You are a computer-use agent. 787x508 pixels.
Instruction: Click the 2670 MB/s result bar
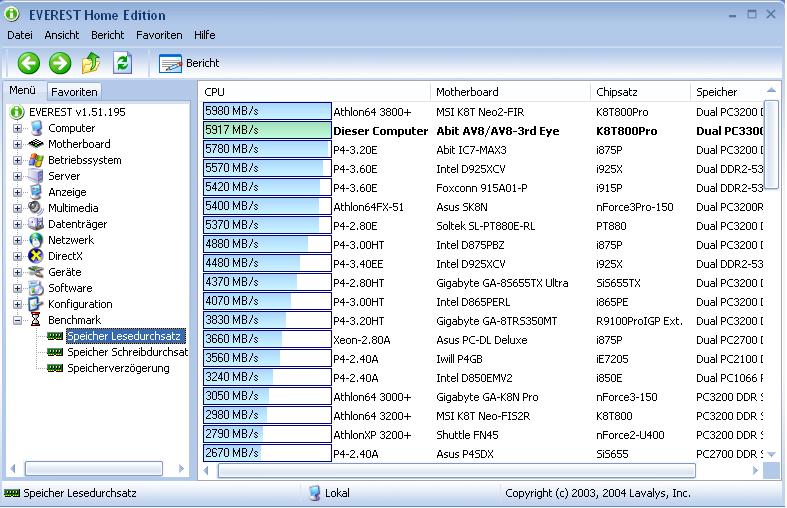tap(267, 453)
